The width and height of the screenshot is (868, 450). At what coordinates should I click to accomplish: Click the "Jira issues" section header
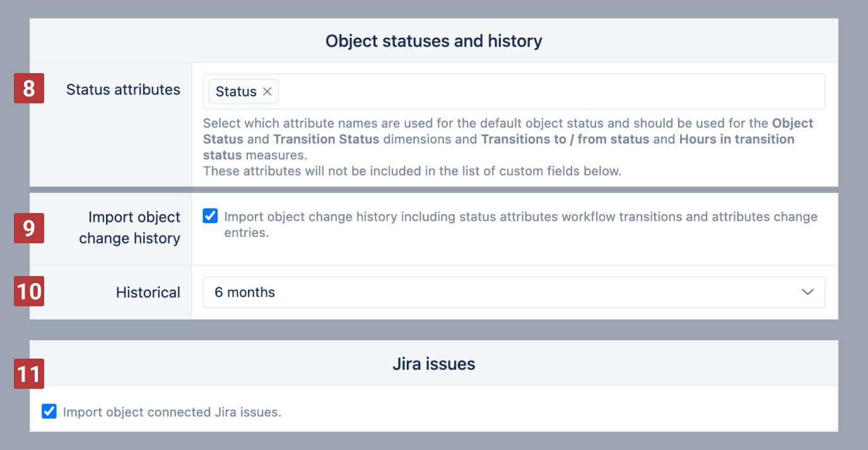(433, 364)
